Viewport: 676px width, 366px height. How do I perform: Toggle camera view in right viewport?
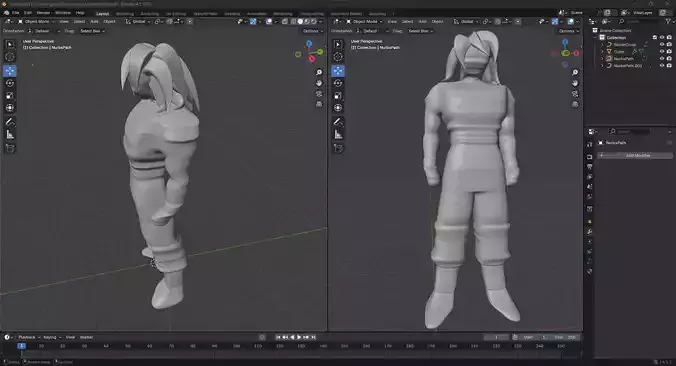coord(575,94)
